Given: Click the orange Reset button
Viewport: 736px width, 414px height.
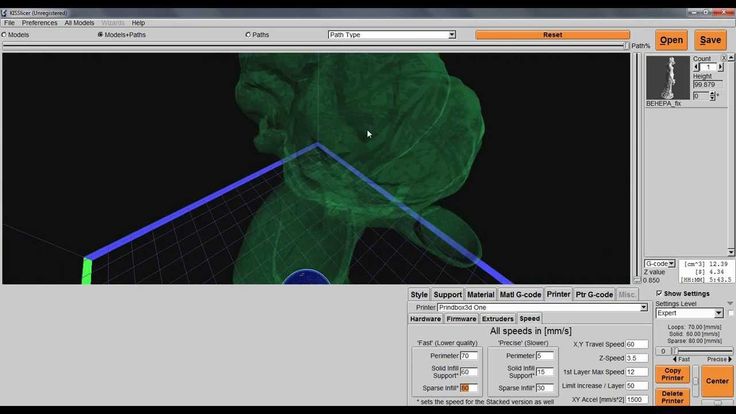Looking at the screenshot, I should click(x=552, y=35).
